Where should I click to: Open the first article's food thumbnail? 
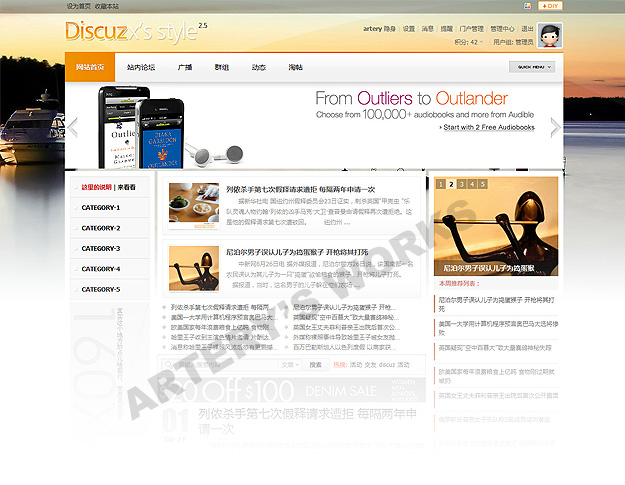click(193, 205)
